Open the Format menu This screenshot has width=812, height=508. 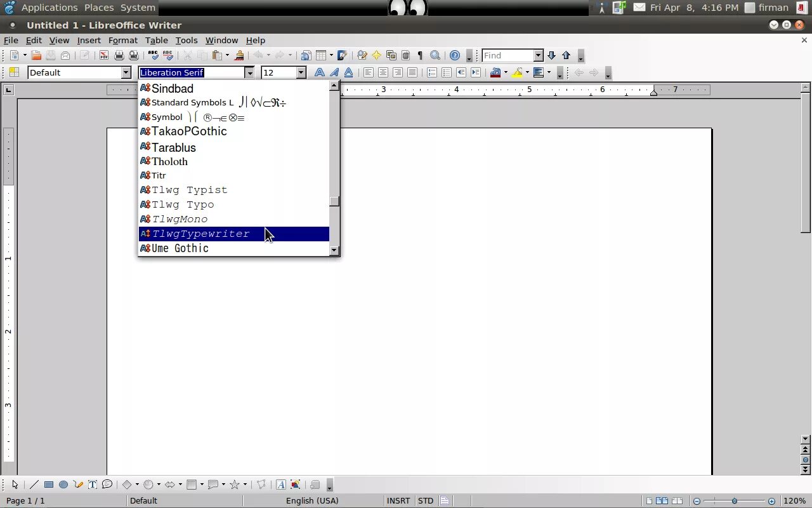[x=123, y=40]
